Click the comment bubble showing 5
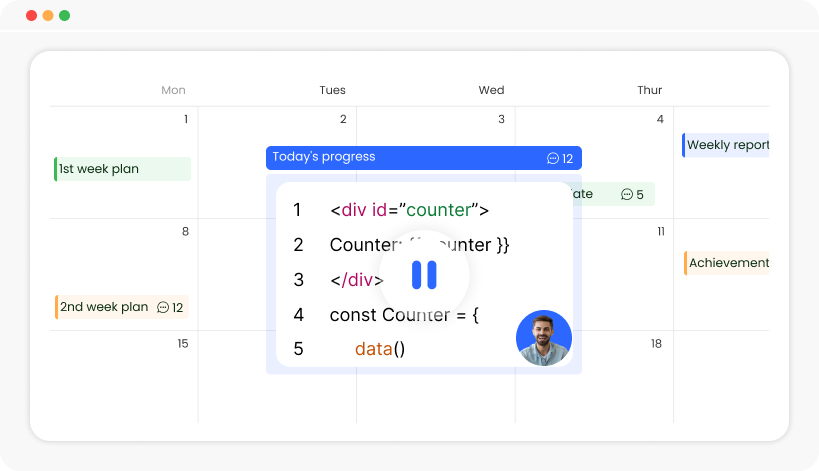This screenshot has width=819, height=471. [627, 194]
